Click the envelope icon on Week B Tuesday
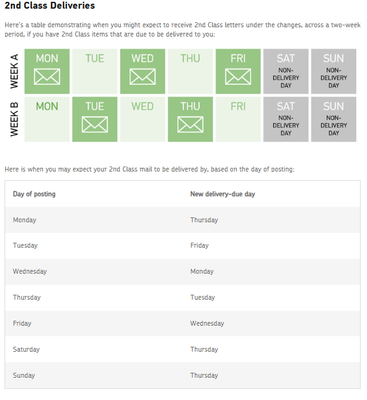 pos(95,124)
